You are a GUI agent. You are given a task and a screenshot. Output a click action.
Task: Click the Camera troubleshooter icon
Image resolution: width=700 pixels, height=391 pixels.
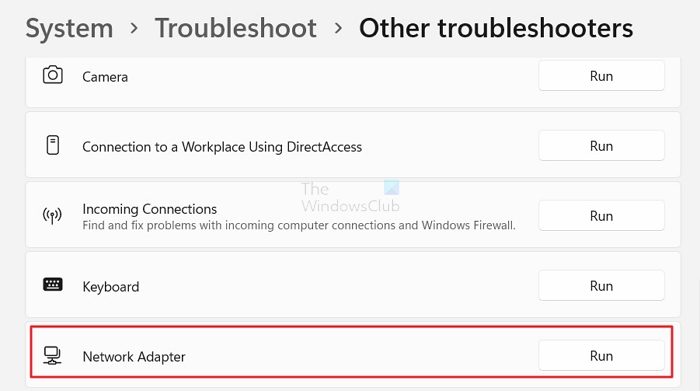click(53, 75)
